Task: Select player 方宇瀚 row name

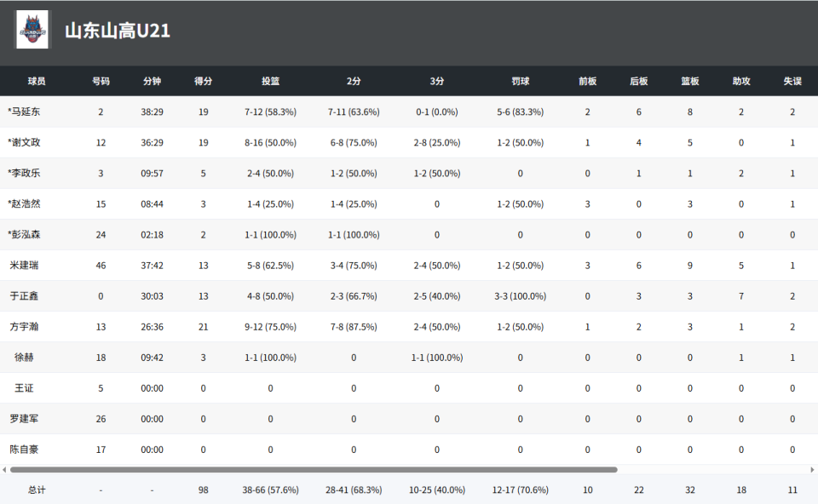Action: (x=24, y=327)
